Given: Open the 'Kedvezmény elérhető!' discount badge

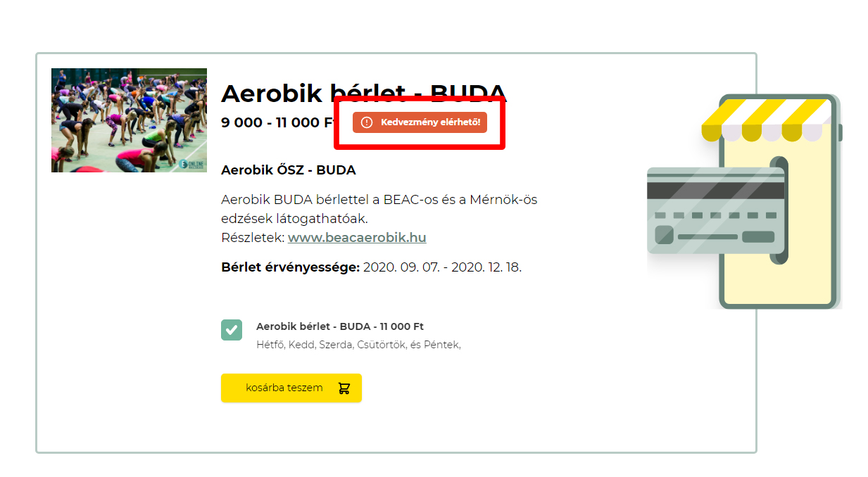Looking at the screenshot, I should [x=420, y=122].
